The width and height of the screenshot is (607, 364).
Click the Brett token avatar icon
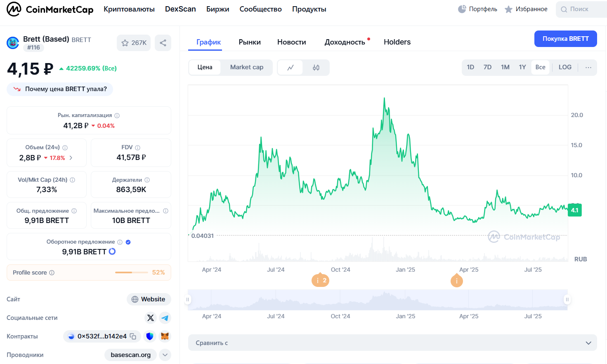click(x=13, y=43)
